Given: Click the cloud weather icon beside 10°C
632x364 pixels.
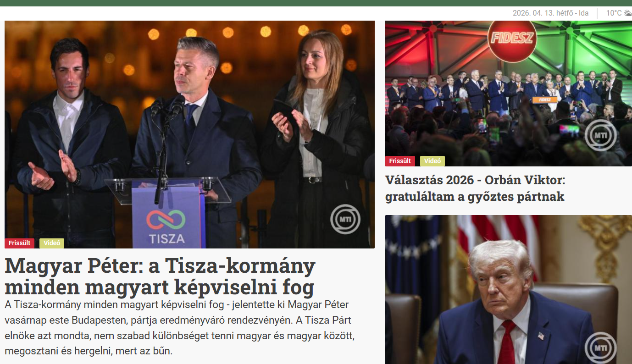Looking at the screenshot, I should point(627,13).
